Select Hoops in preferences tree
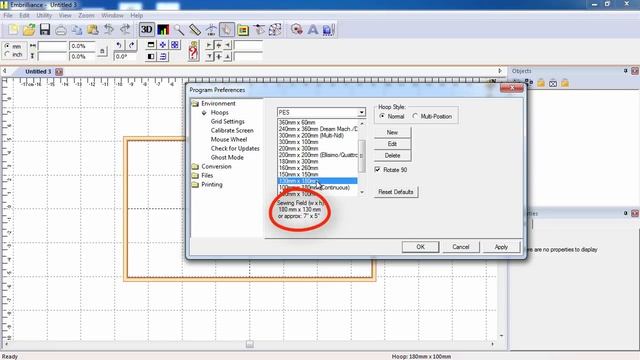 coord(220,113)
